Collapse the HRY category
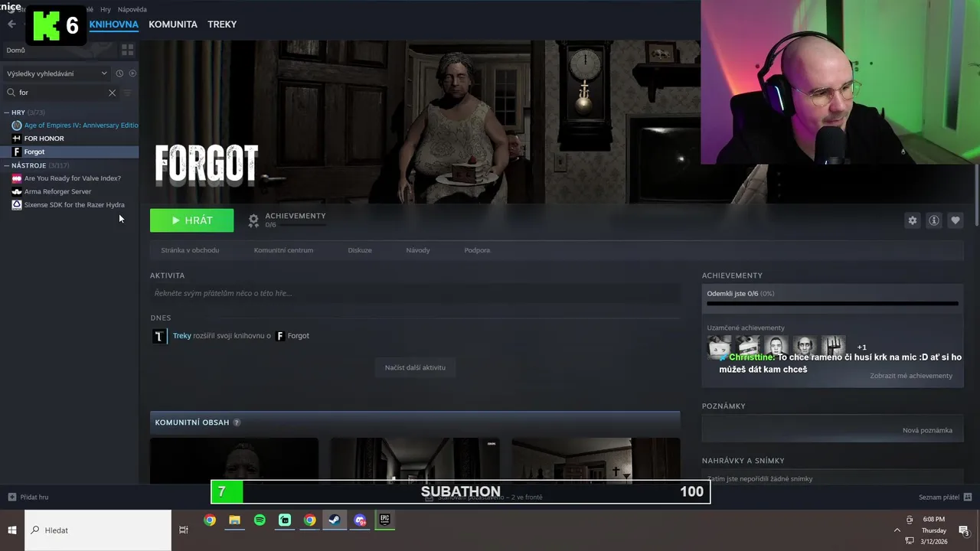 tap(7, 112)
